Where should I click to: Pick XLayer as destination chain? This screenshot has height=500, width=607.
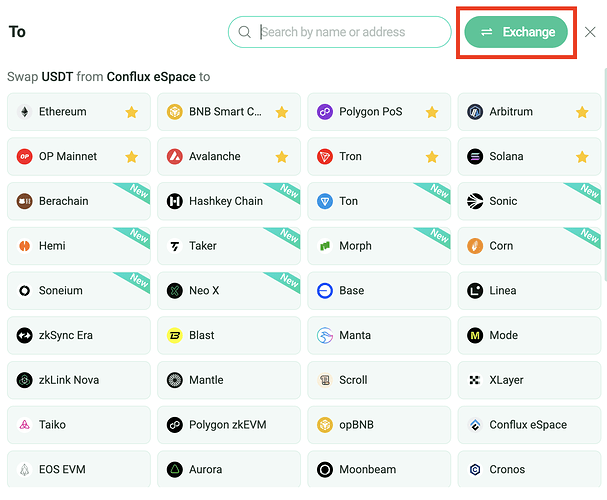point(530,380)
